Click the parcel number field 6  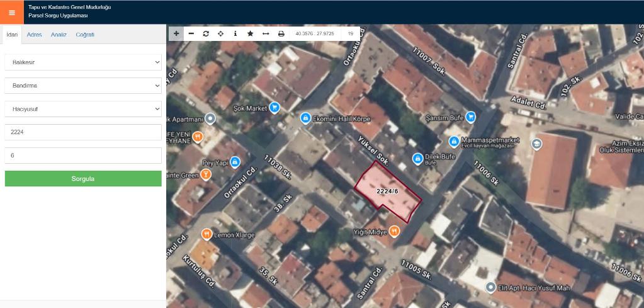coord(83,156)
